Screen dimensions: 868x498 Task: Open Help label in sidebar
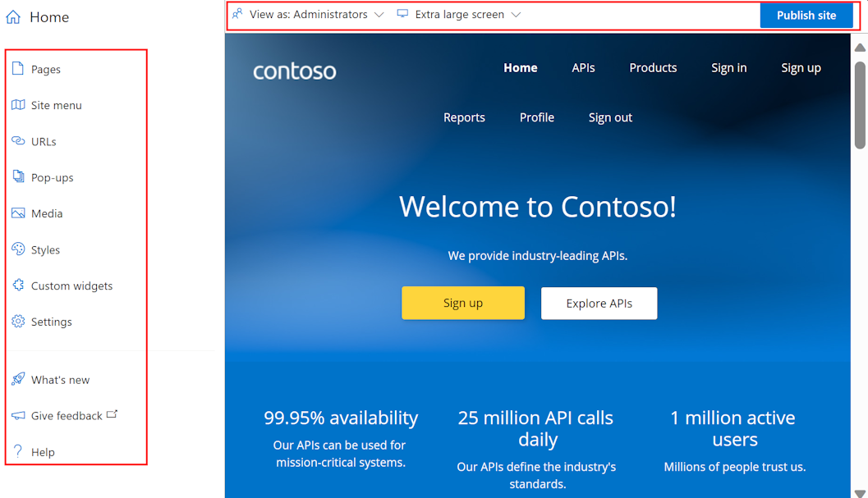point(43,453)
